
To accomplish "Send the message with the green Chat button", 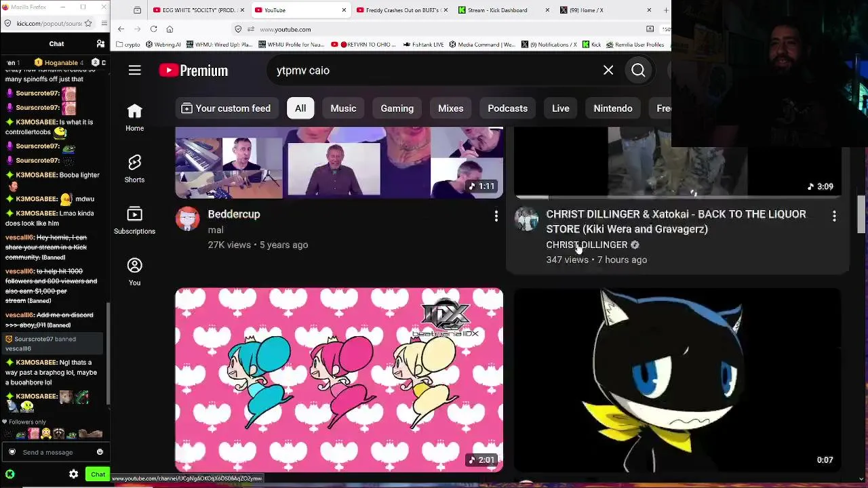I will point(98,474).
